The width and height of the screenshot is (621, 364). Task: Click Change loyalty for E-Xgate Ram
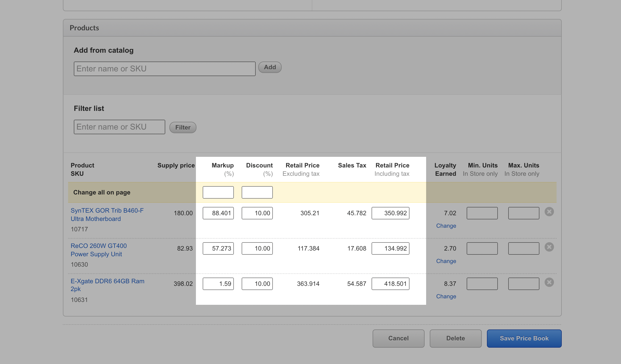[x=446, y=296]
